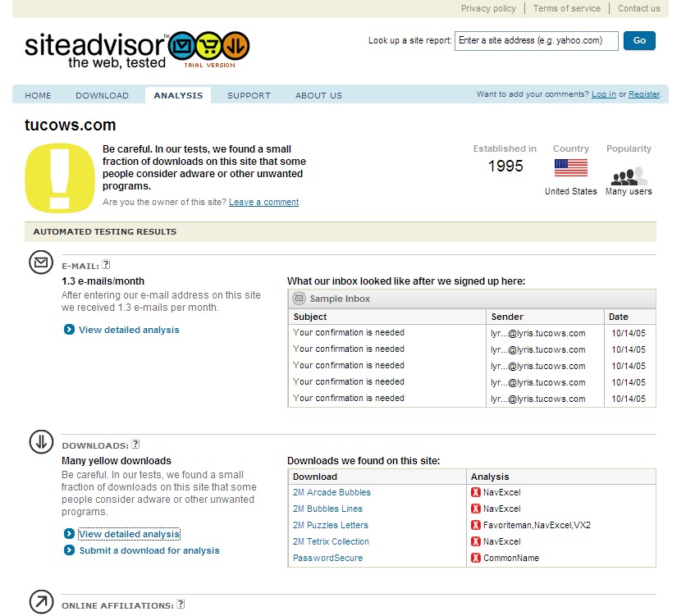Open downloads View detailed analysis link

coord(129,534)
